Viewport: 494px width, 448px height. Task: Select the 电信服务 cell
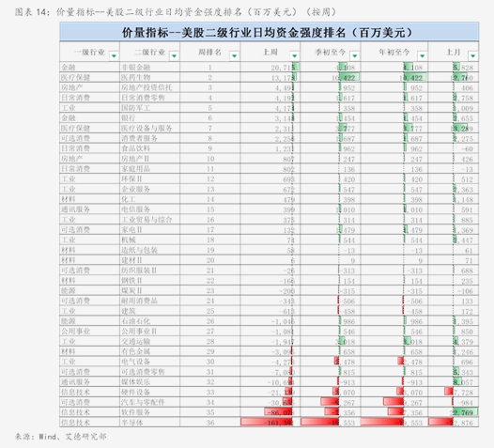(x=150, y=209)
